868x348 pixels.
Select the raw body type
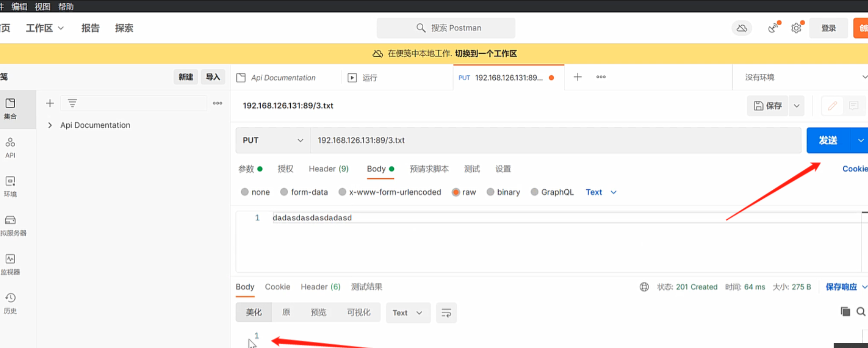pyautogui.click(x=464, y=192)
